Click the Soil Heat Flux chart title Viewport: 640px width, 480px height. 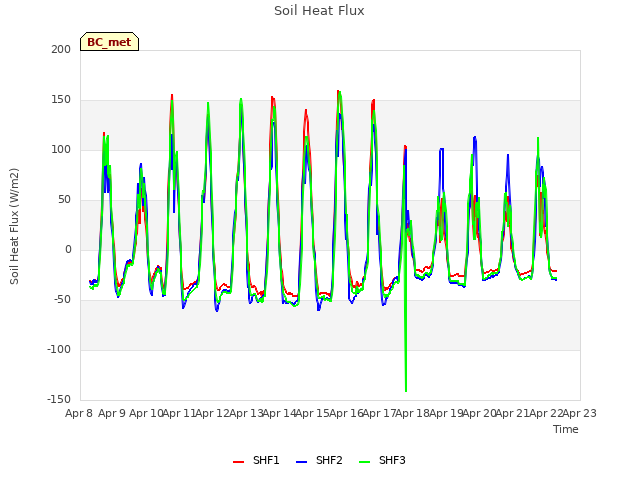point(319,11)
